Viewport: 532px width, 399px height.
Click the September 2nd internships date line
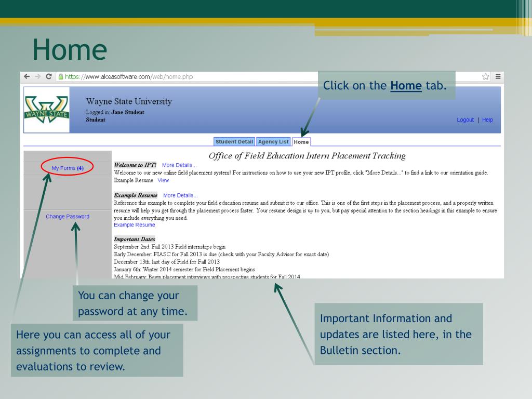[x=170, y=247]
